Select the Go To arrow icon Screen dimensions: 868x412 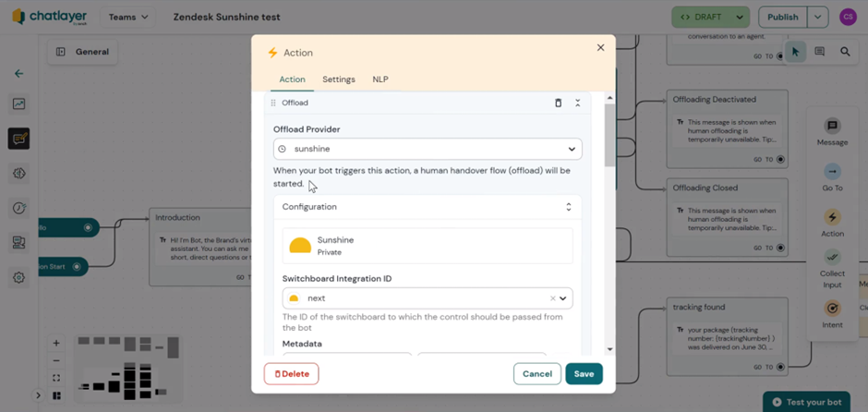(x=832, y=171)
